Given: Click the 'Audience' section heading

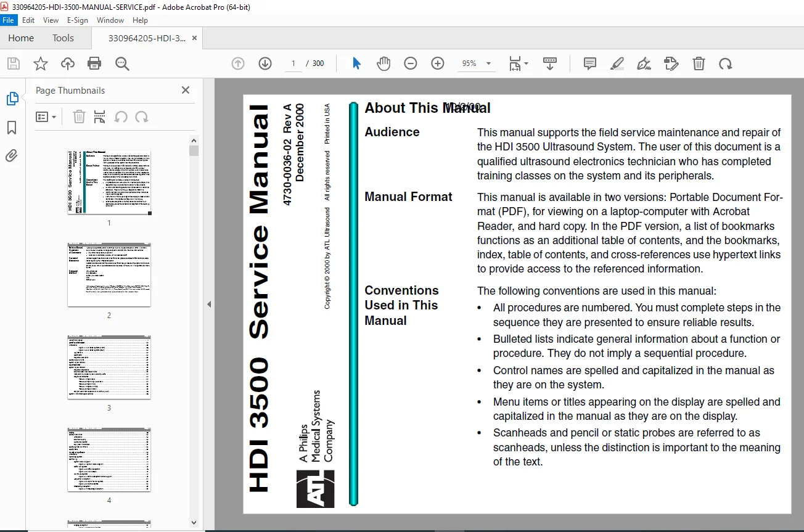Looking at the screenshot, I should 392,132.
